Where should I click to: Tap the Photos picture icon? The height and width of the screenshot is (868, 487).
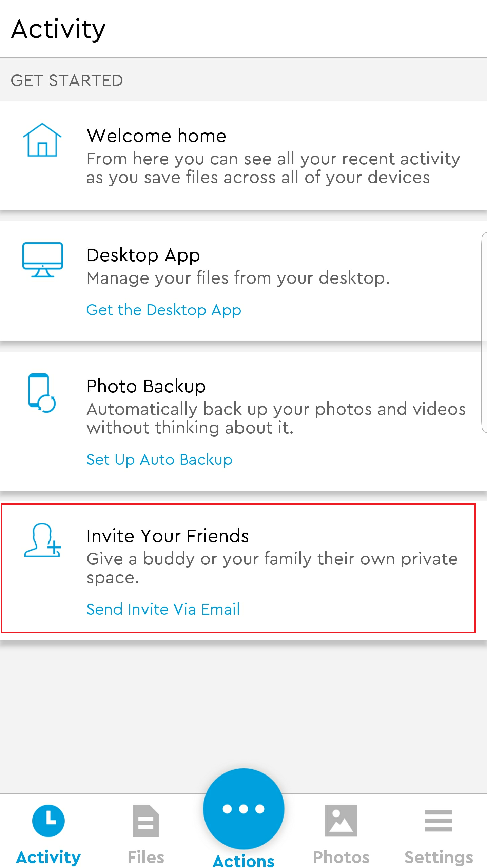341,821
